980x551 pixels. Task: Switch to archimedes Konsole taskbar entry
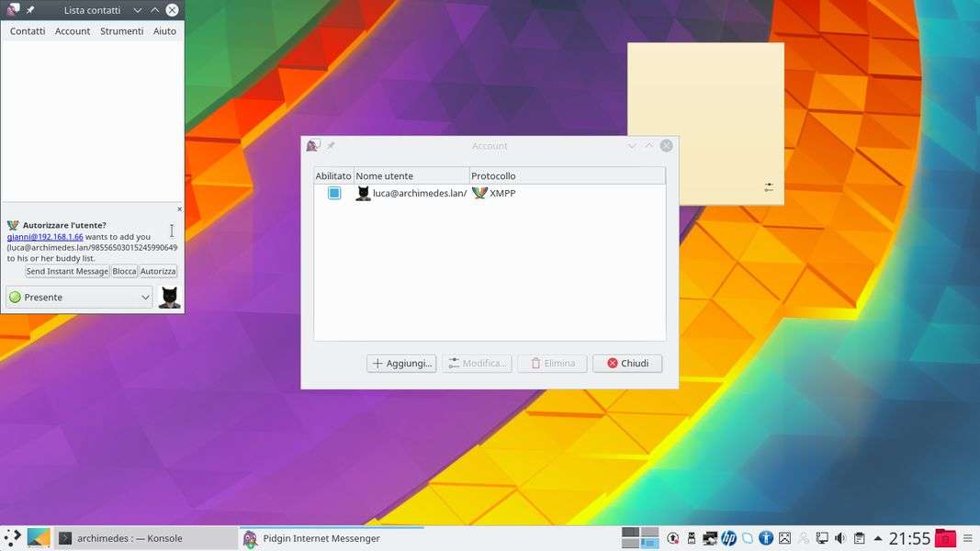click(x=146, y=538)
